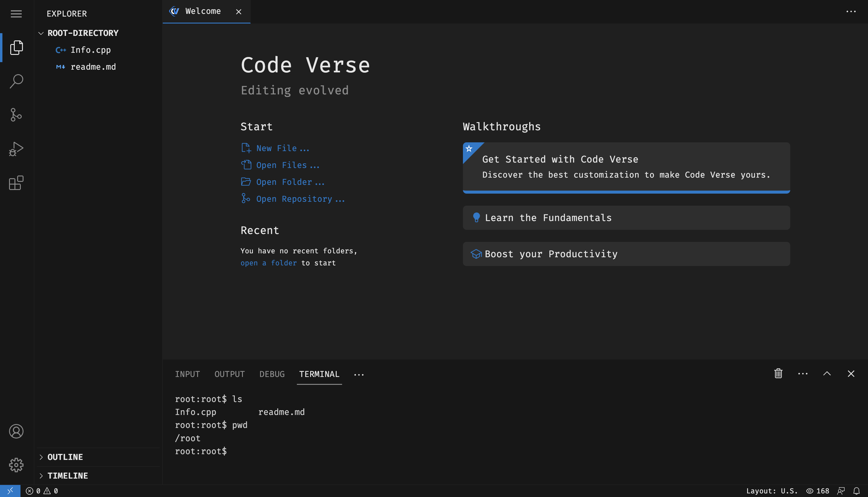Image resolution: width=868 pixels, height=497 pixels.
Task: Switch to the OUTPUT panel tab
Action: (230, 374)
